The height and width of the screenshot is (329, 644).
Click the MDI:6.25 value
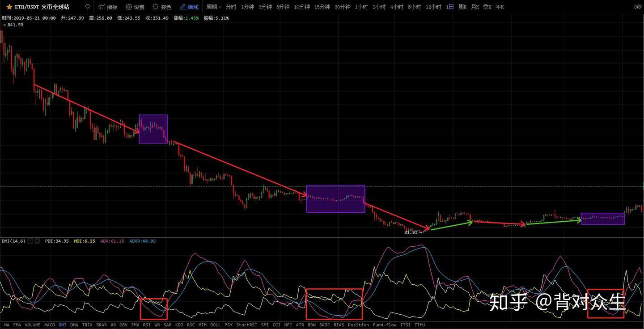[85, 241]
